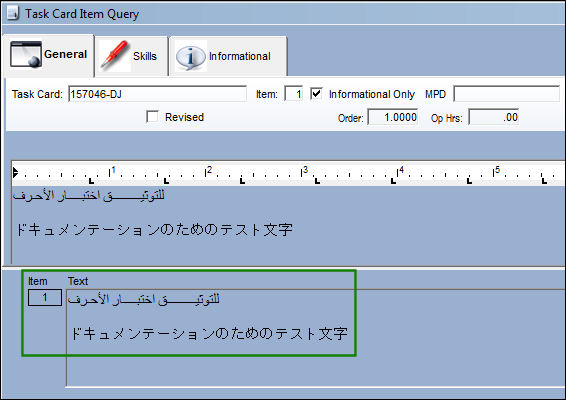Click the blue info bubble icon
This screenshot has height=400, width=566.
click(x=190, y=57)
